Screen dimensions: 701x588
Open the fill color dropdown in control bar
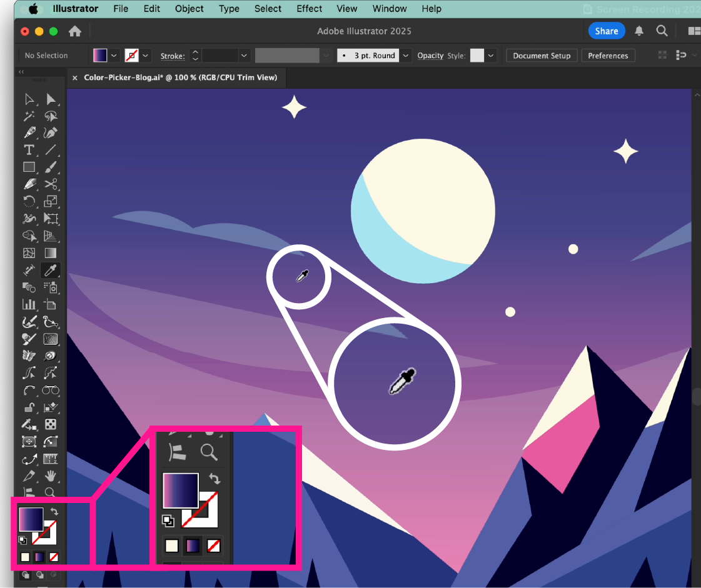click(x=114, y=56)
